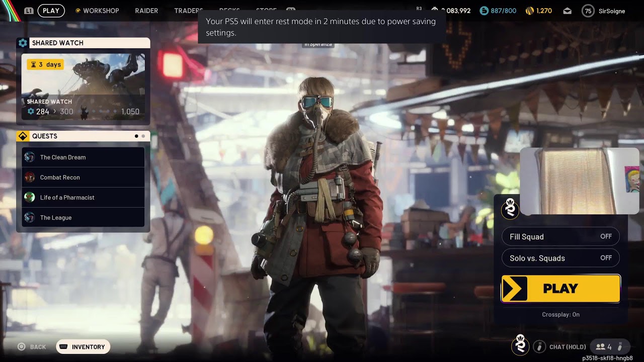Image resolution: width=644 pixels, height=362 pixels.
Task: Open the Traders tab
Action: click(x=189, y=11)
